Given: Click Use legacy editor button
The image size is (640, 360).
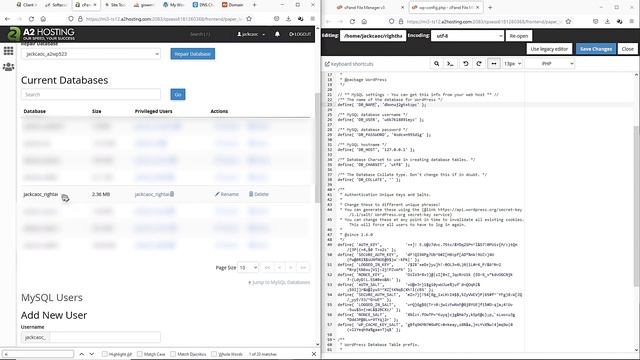Looking at the screenshot, I should (549, 49).
